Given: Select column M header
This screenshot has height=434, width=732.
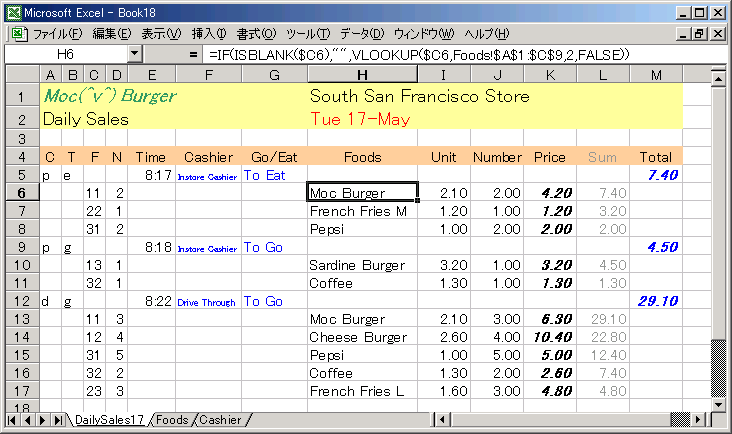Looking at the screenshot, I should pos(656,75).
